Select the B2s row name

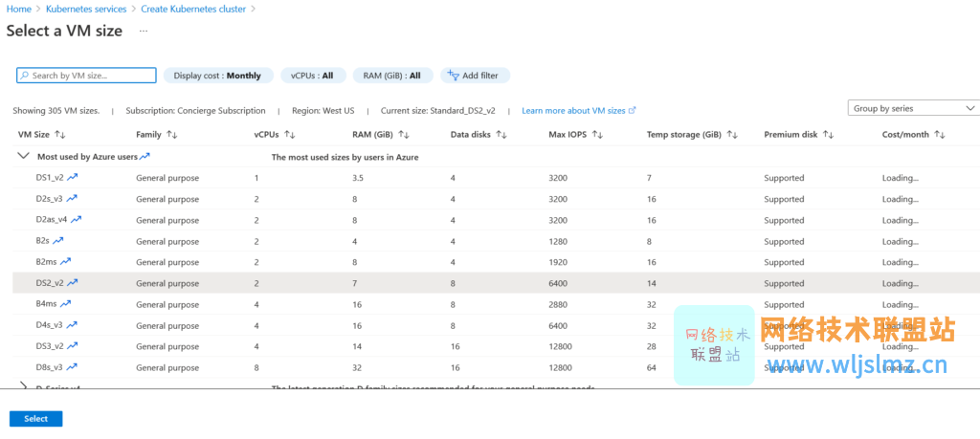(43, 241)
